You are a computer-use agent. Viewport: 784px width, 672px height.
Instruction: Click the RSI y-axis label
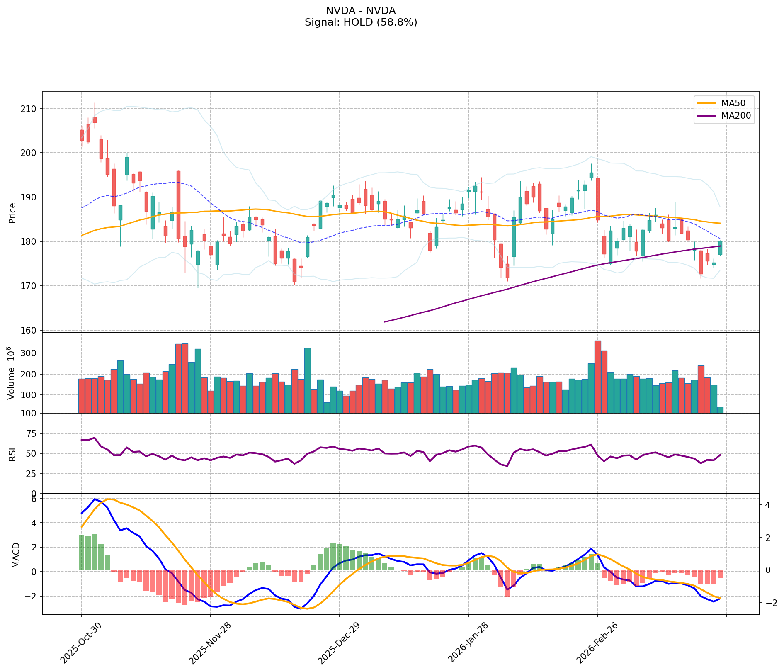click(12, 453)
